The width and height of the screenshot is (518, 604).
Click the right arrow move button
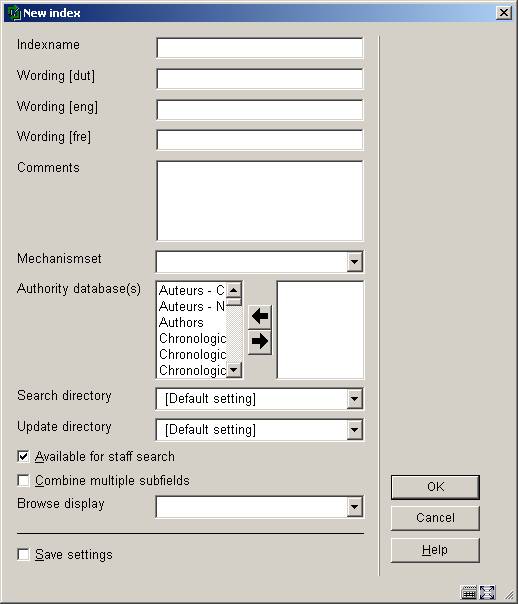click(x=260, y=341)
